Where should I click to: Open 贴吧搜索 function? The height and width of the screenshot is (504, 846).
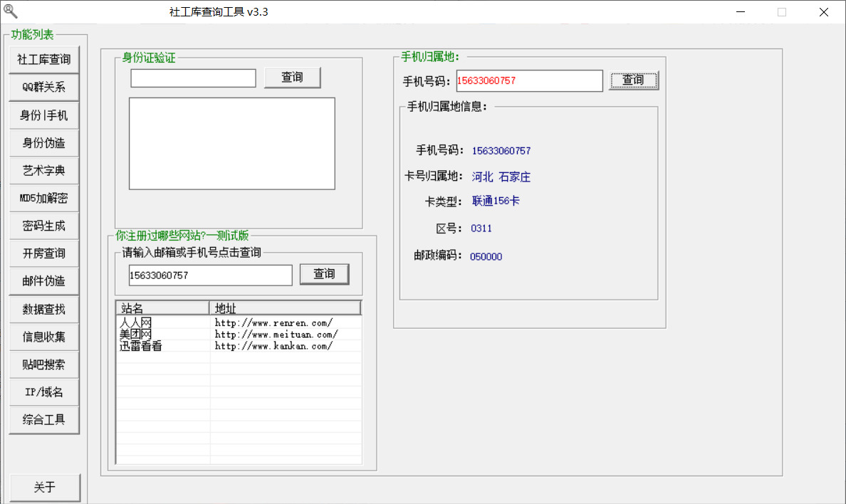[x=43, y=364]
